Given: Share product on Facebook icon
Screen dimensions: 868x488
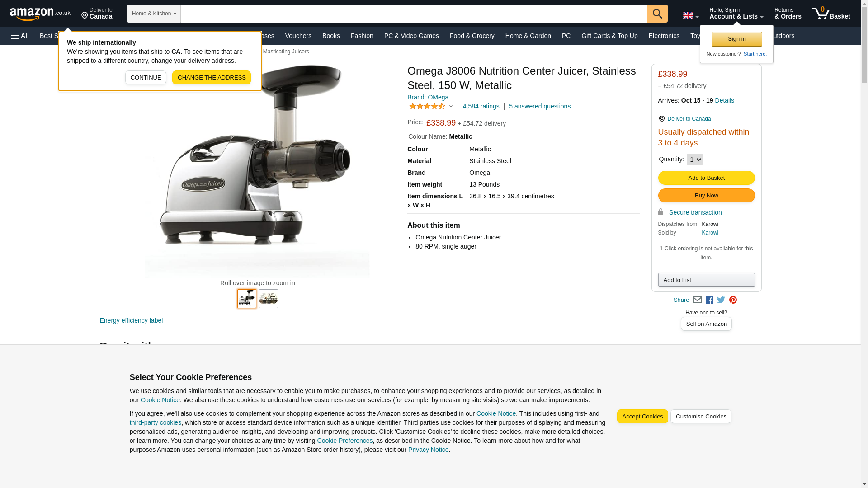Looking at the screenshot, I should tap(709, 300).
